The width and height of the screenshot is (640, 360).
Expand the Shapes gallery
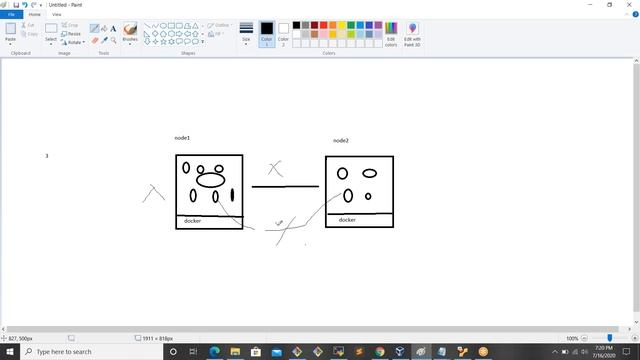[203, 42]
